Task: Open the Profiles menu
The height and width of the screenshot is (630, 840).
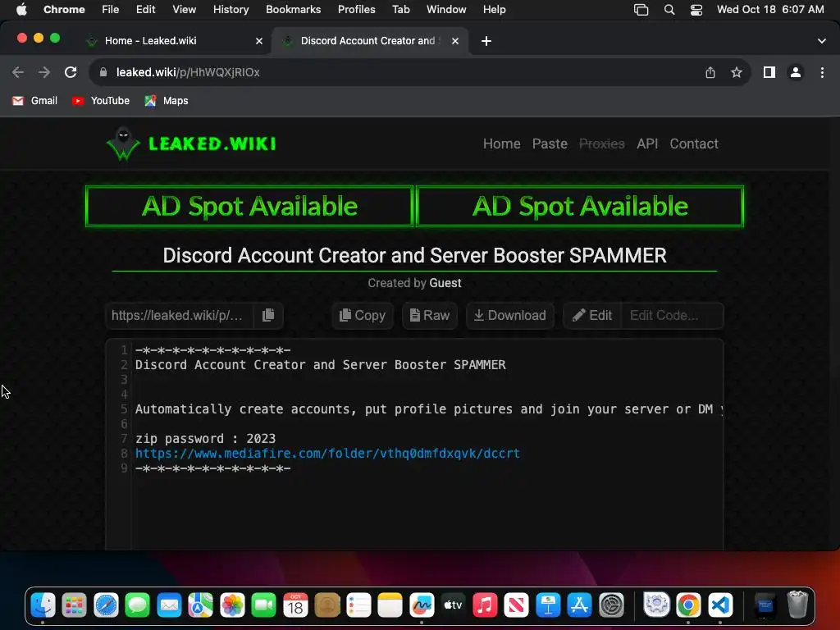Action: 356,10
